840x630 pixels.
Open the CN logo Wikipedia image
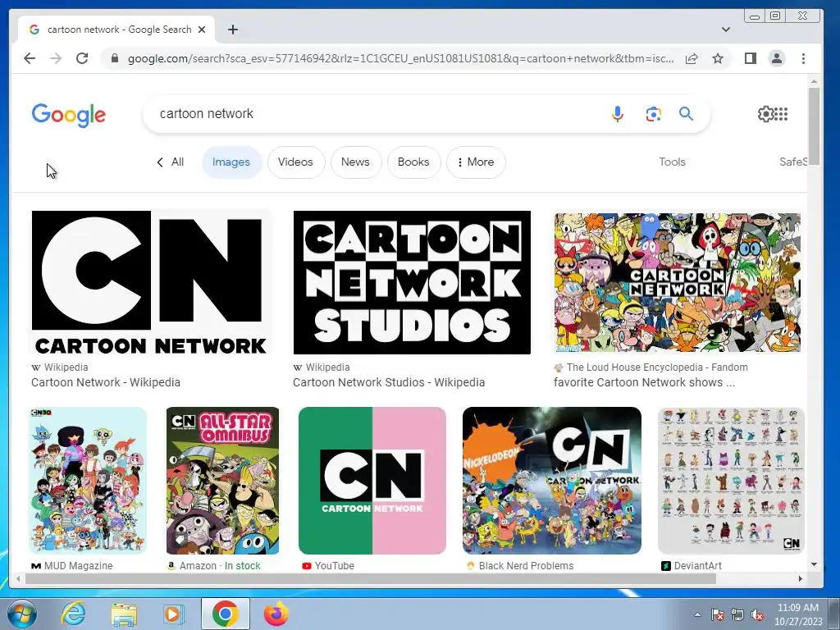(149, 282)
